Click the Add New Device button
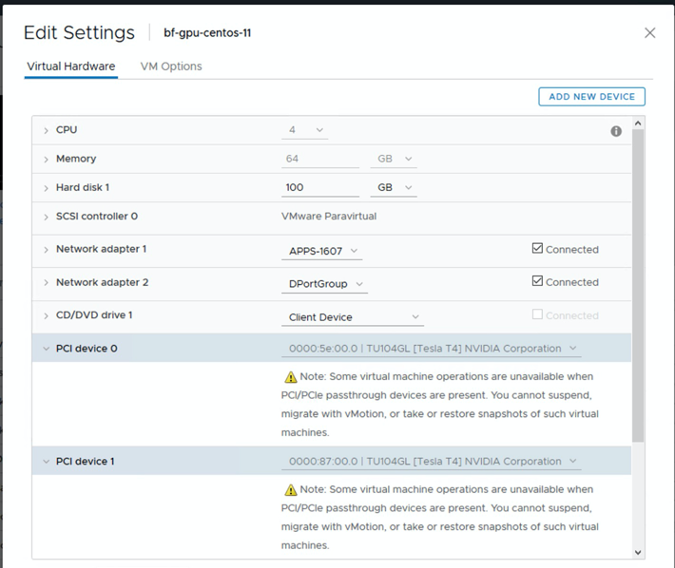 [591, 96]
